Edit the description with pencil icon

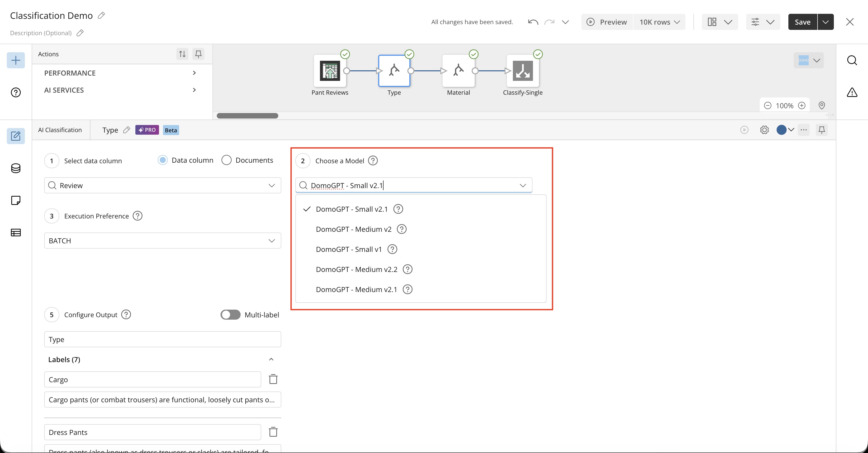[x=80, y=33]
